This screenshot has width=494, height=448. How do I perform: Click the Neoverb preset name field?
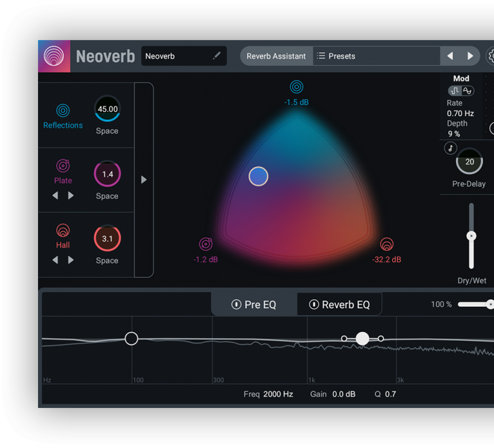(x=184, y=56)
